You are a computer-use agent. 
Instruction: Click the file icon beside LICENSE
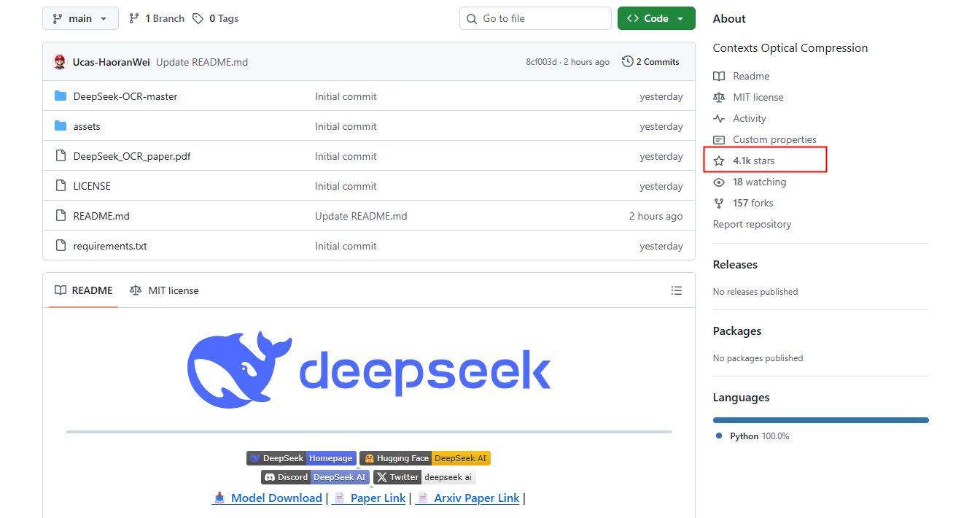point(61,186)
